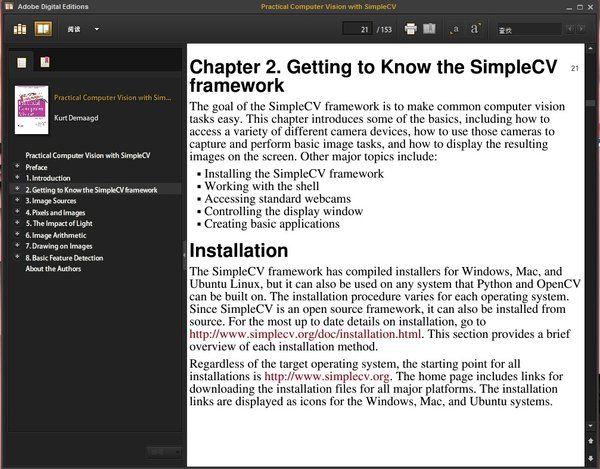
Task: Open the bookmarks panel tab
Action: pos(44,63)
